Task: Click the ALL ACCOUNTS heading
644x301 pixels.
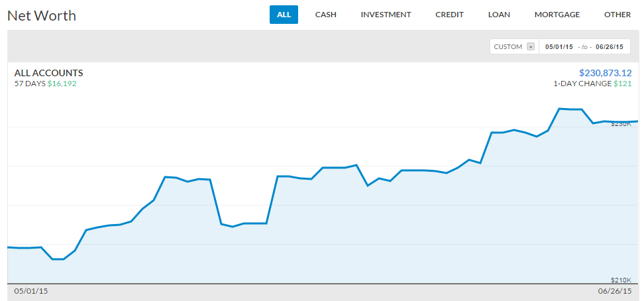Action: coord(49,73)
